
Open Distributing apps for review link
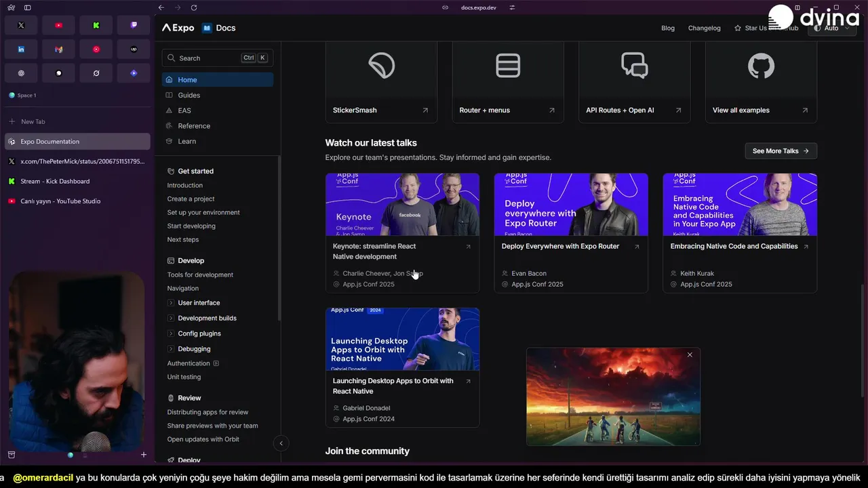(x=208, y=412)
